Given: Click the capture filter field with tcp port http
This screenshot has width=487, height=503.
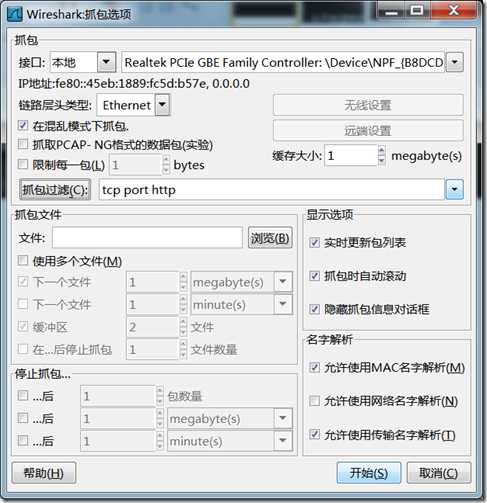Looking at the screenshot, I should [x=272, y=190].
